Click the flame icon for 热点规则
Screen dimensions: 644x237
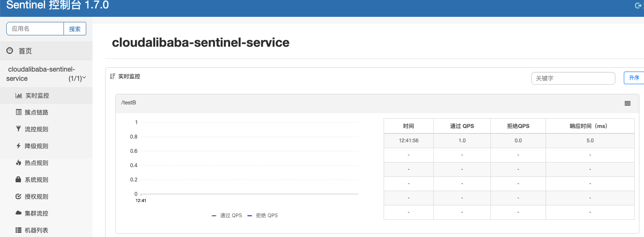pos(19,162)
